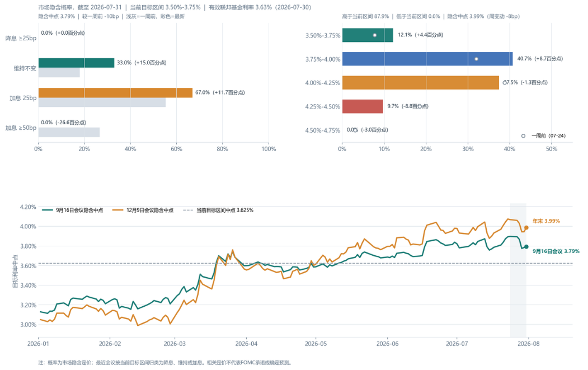
Task: Click the 4.00% tick on rate axis
Action: (28, 226)
